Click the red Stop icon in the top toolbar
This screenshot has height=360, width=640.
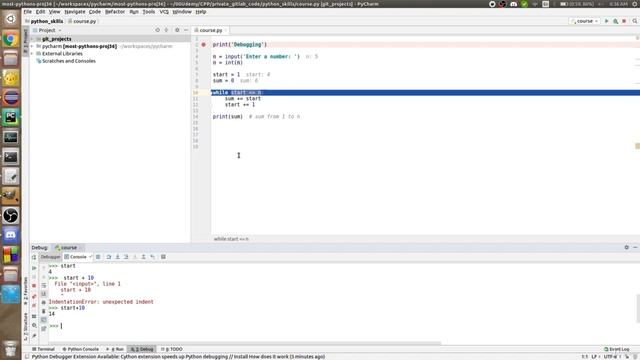tap(624, 21)
